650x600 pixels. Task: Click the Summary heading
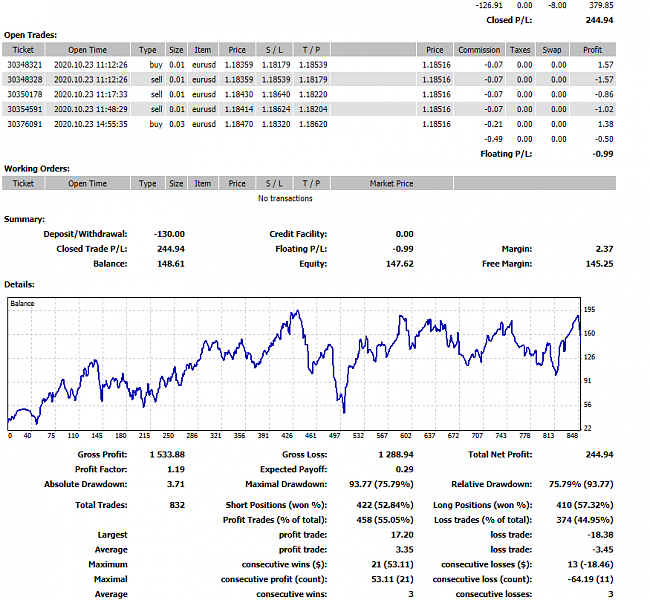click(x=24, y=219)
